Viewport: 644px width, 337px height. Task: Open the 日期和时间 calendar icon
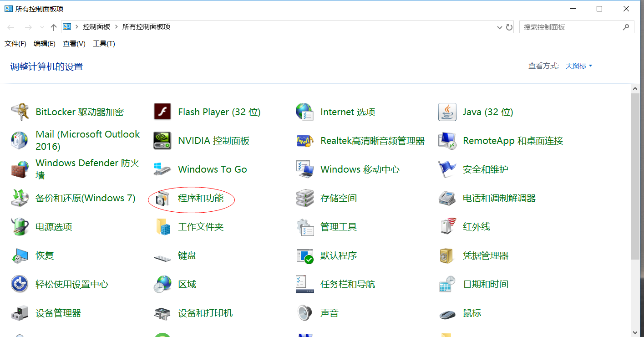pyautogui.click(x=447, y=284)
